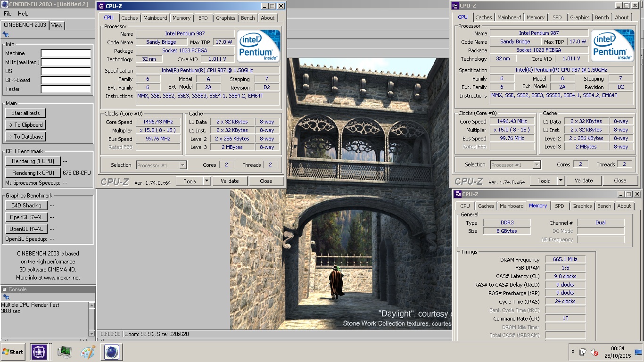Image resolution: width=644 pixels, height=362 pixels.
Task: Open the CPU-Z purple chip taskbar icon
Action: pyautogui.click(x=39, y=352)
